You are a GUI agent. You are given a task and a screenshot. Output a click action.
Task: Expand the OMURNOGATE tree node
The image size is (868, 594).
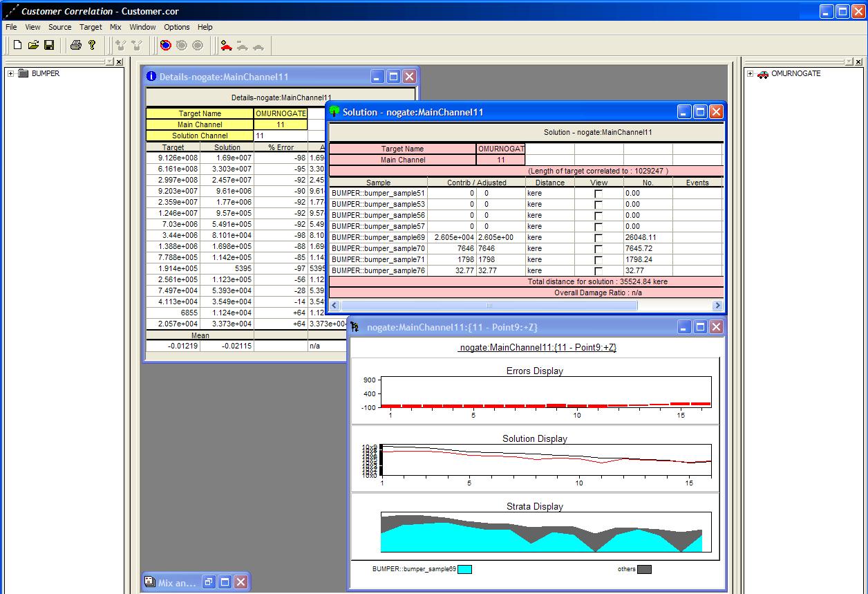(751, 73)
